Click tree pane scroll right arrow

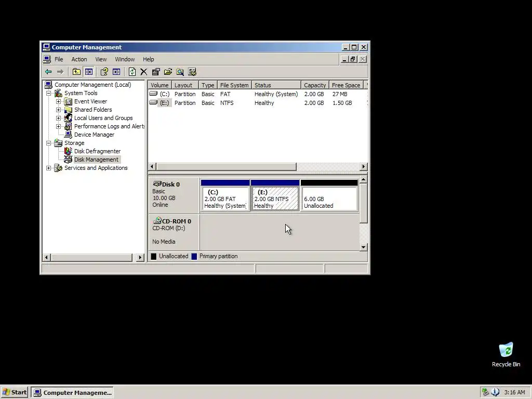coord(140,258)
